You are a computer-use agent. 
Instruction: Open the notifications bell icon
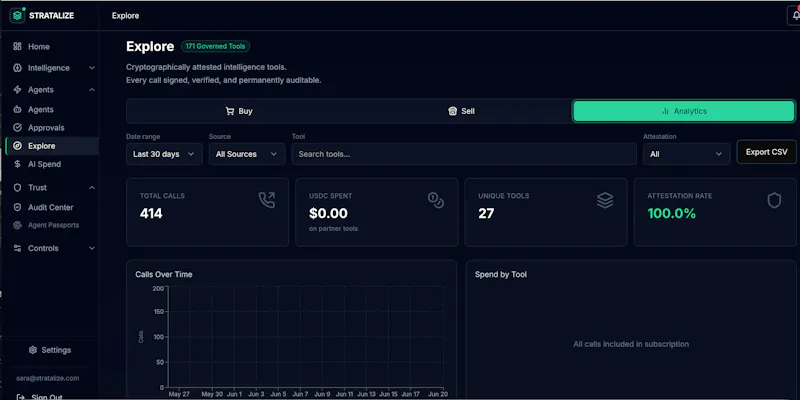click(795, 15)
